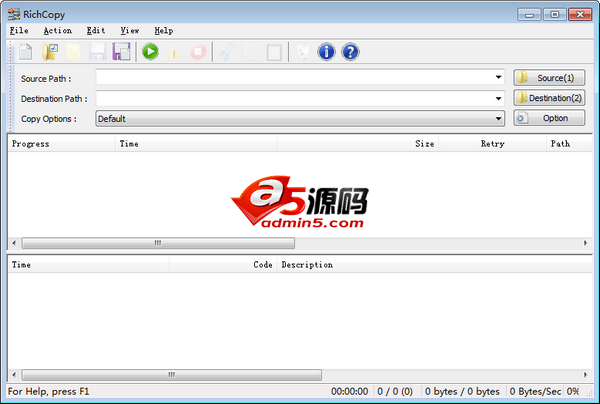Click the '0 / 0 (0)' file count status
600x404 pixels.
click(395, 391)
